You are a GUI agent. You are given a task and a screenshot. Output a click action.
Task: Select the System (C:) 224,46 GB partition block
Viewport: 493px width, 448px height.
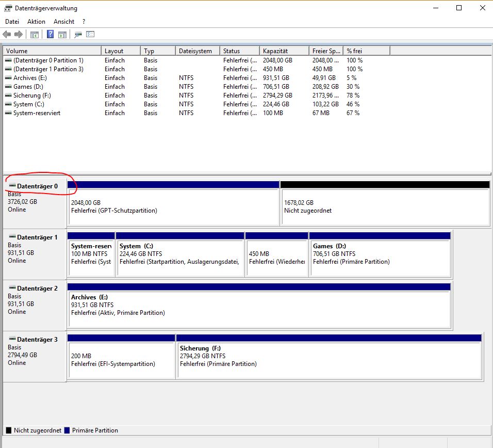click(x=180, y=254)
